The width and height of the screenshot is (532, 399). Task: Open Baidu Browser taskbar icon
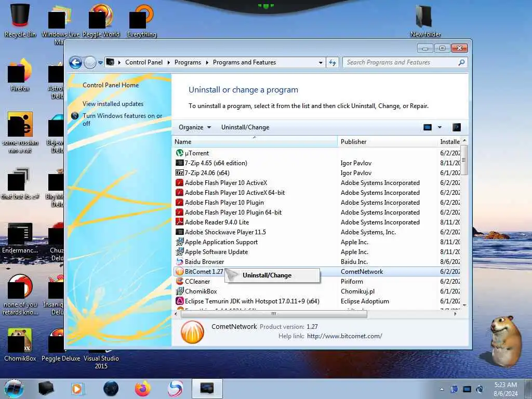coord(175,389)
